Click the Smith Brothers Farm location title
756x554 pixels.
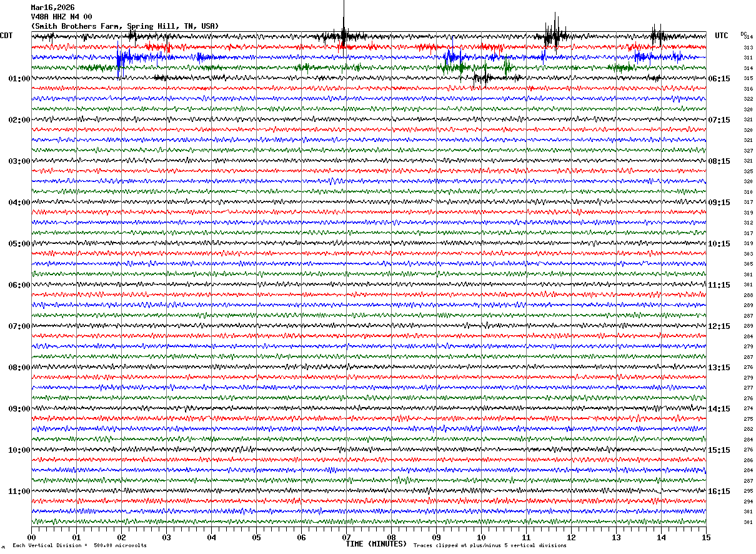(x=125, y=26)
